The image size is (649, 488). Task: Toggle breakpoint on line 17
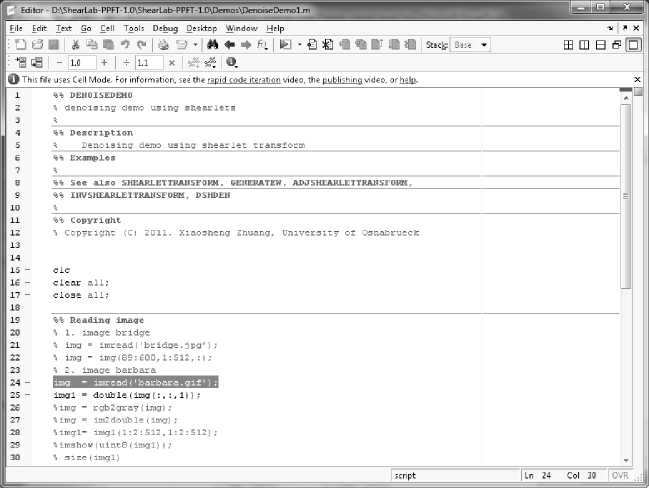(28, 295)
